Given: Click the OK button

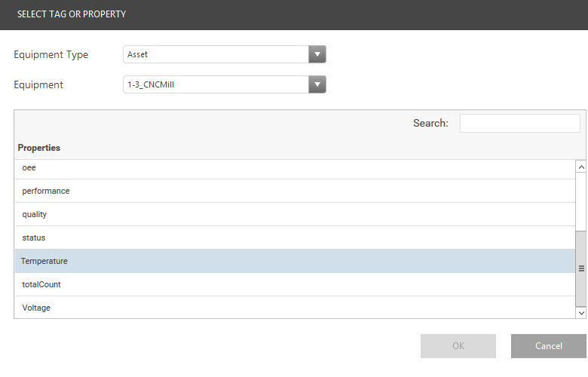Looking at the screenshot, I should (458, 346).
